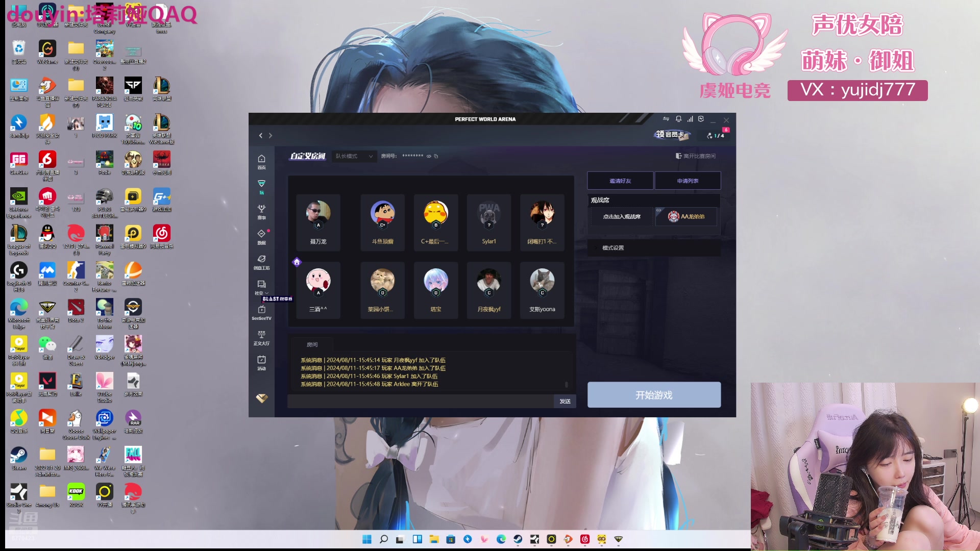Select player card 塔宝
The height and width of the screenshot is (551, 980).
point(436,290)
